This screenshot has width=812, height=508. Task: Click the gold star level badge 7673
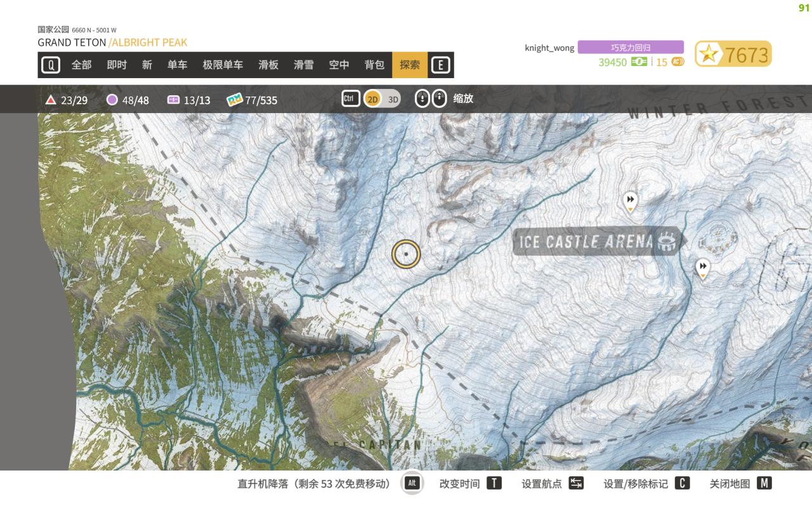(x=733, y=55)
